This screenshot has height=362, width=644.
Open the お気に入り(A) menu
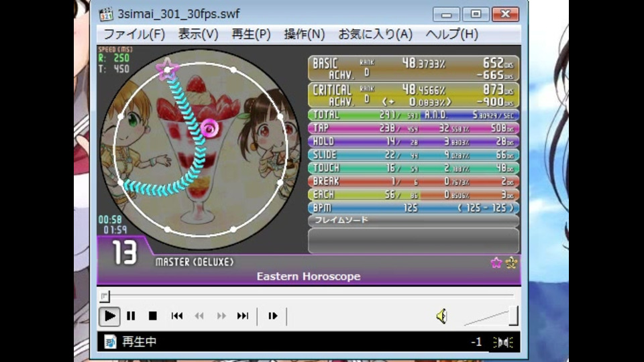point(376,34)
